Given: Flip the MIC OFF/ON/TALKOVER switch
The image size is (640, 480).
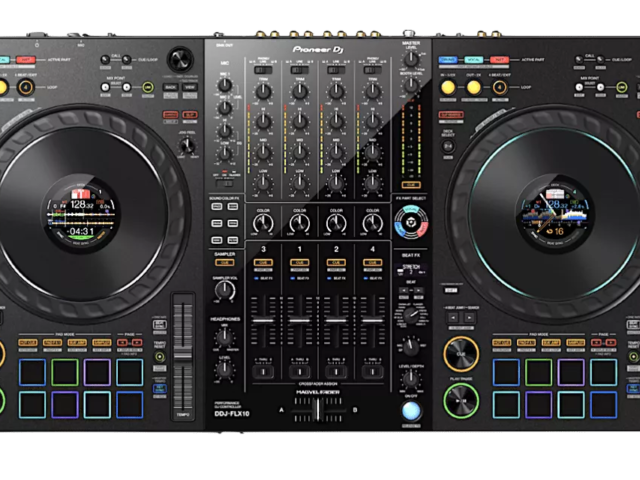Looking at the screenshot, I should (x=224, y=183).
